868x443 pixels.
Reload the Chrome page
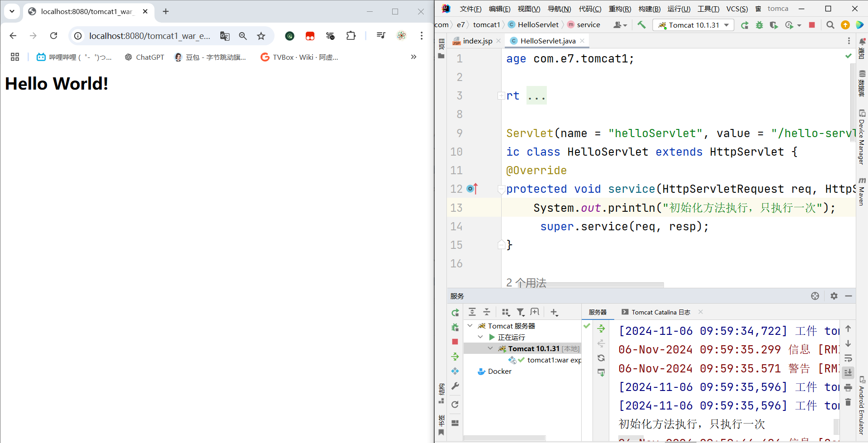tap(53, 36)
